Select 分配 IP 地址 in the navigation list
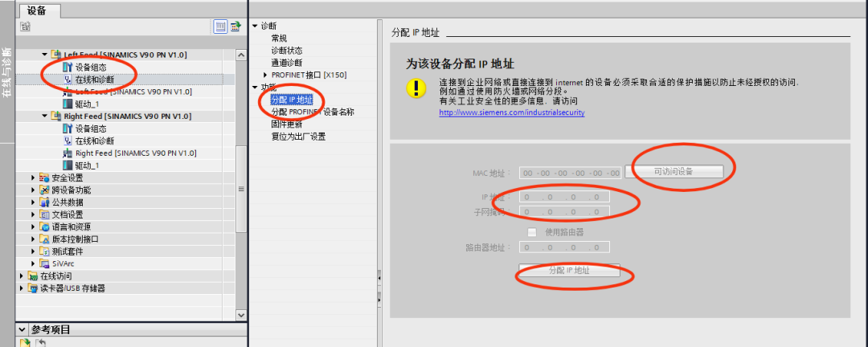This screenshot has width=868, height=347. (292, 100)
